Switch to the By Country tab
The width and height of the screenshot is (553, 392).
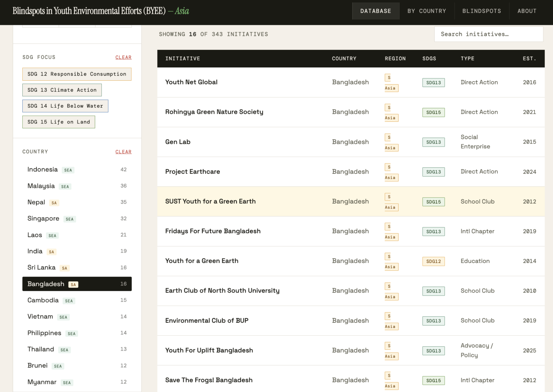click(427, 11)
